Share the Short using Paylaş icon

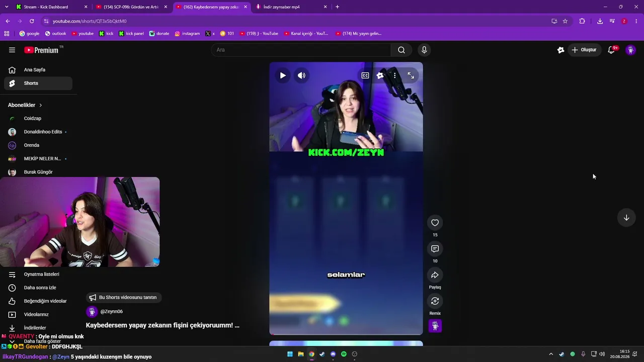[x=435, y=275]
